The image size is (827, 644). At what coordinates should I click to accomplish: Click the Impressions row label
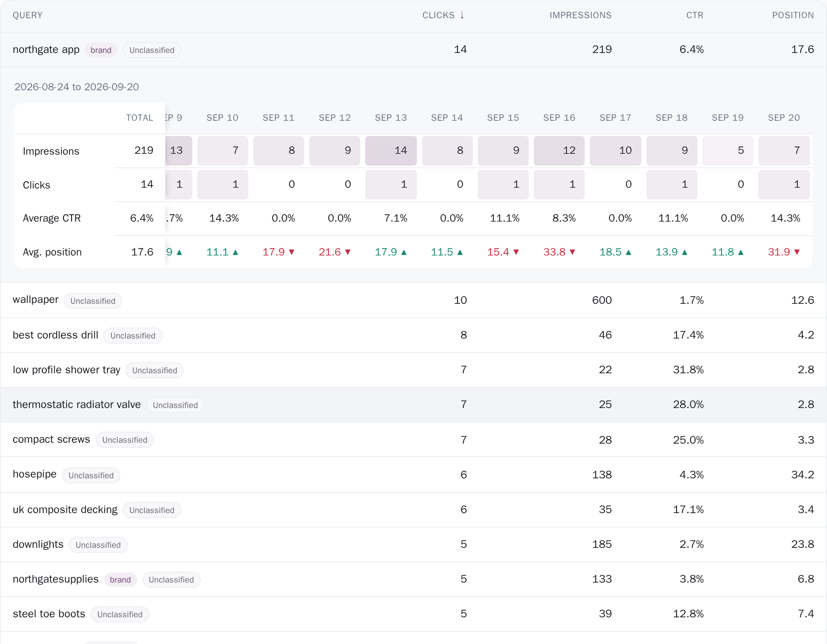click(x=51, y=151)
